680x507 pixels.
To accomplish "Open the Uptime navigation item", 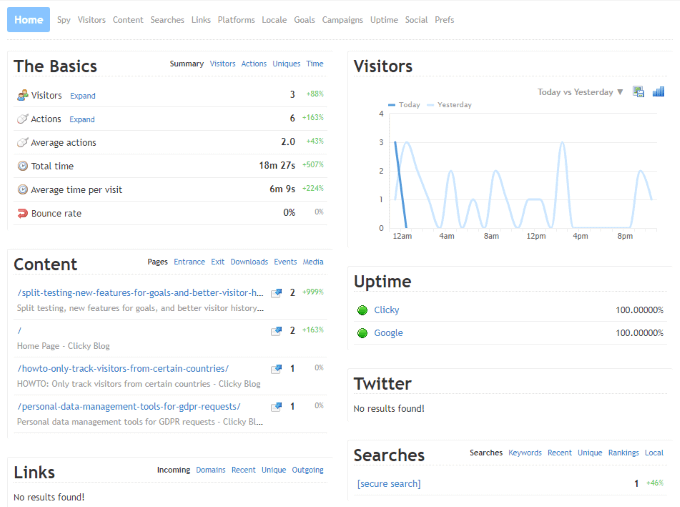I will (x=384, y=20).
